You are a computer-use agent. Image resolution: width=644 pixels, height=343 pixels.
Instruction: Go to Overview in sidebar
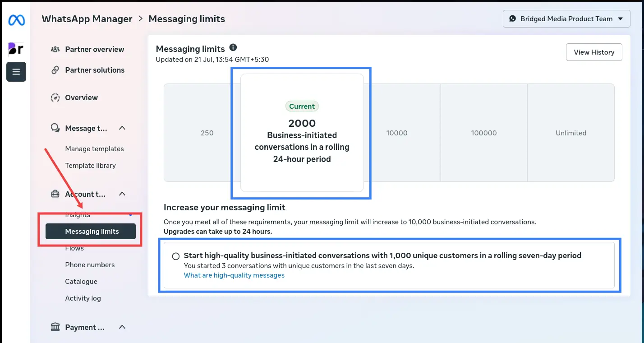pyautogui.click(x=81, y=97)
